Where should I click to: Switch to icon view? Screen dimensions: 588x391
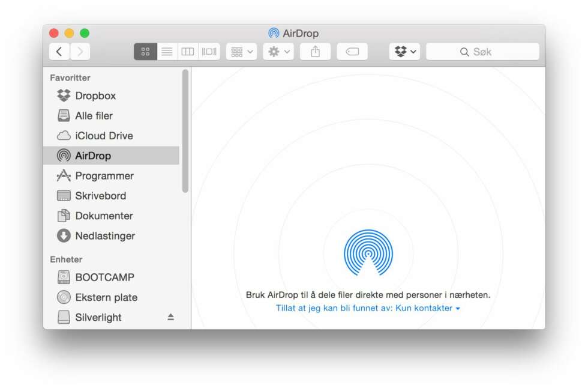145,52
